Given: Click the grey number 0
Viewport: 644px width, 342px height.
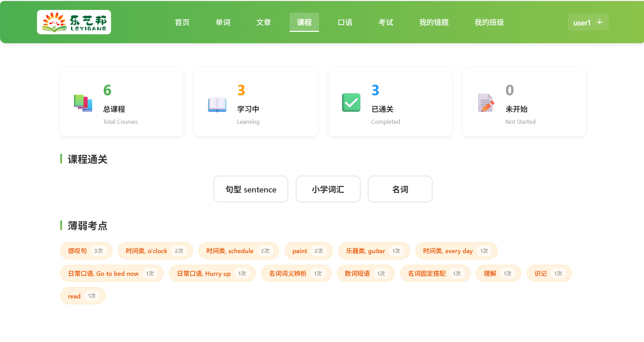Looking at the screenshot, I should tap(510, 90).
